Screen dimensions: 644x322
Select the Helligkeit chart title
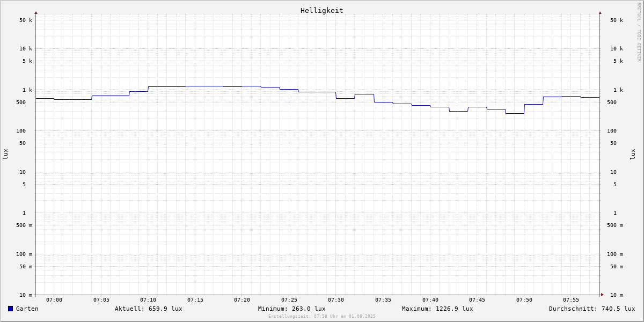point(322,10)
